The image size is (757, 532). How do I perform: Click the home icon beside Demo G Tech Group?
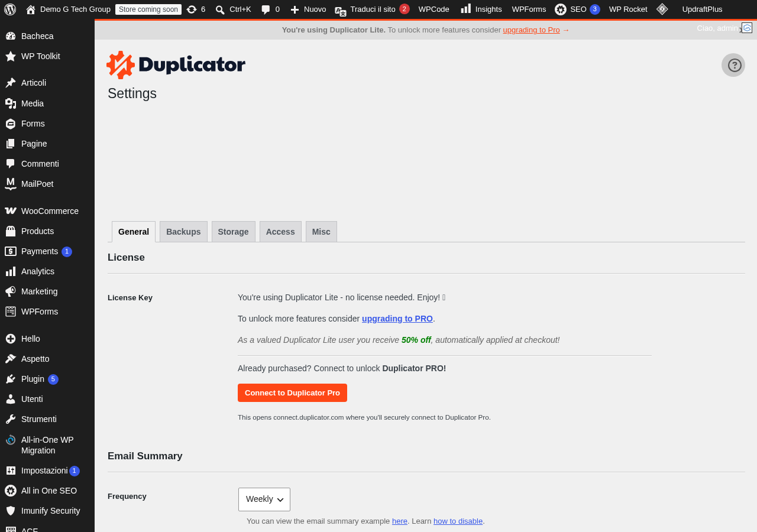(x=31, y=9)
